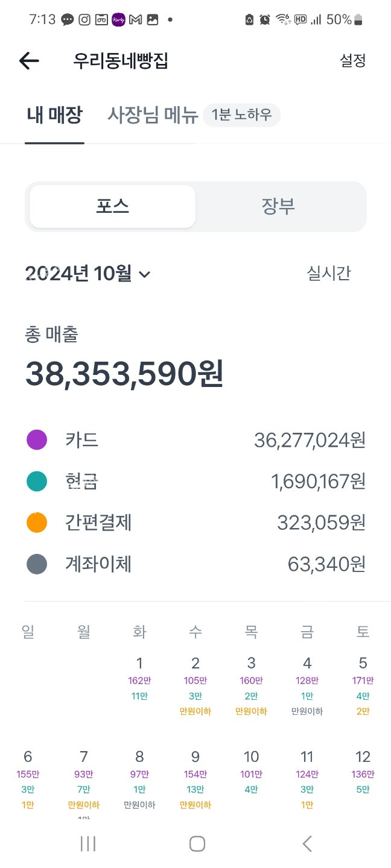Tap the Gmail notification icon in status bar
Image resolution: width=391 pixels, height=868 pixels.
tap(135, 19)
